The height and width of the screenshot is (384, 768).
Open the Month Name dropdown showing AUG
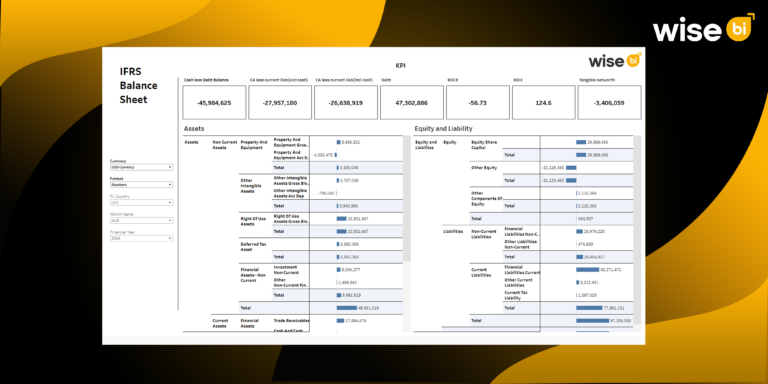coord(142,220)
